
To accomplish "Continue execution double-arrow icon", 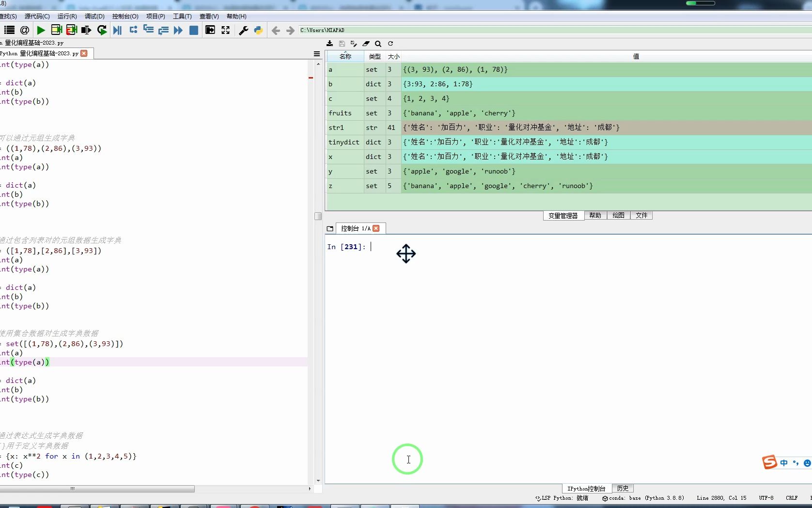I will [x=178, y=30].
